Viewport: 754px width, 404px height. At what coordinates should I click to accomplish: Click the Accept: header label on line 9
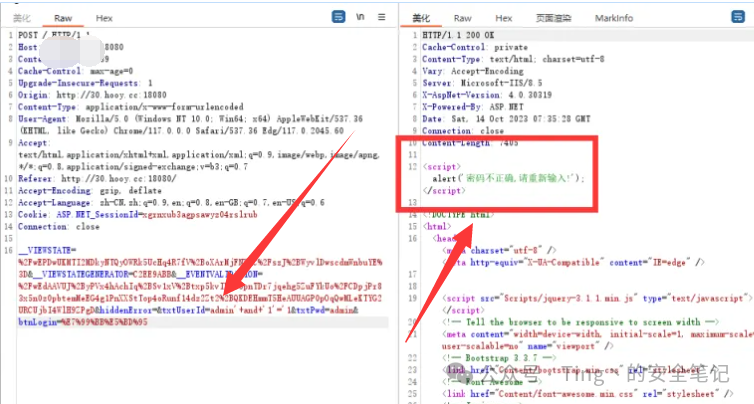tap(34, 143)
